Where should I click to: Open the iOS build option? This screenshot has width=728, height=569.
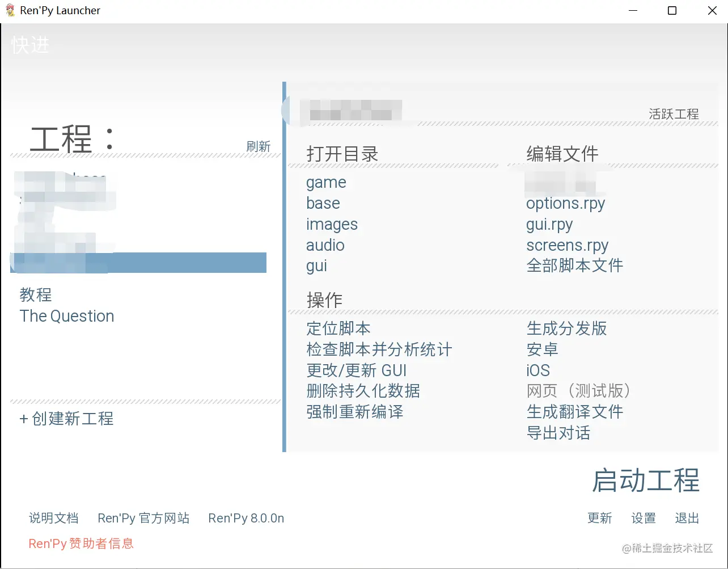[x=538, y=370]
